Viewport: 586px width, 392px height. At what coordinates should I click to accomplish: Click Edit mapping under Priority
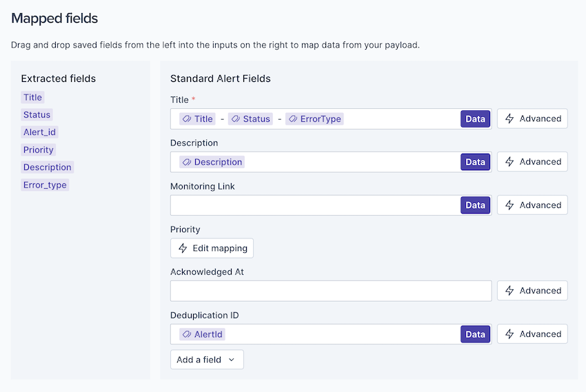coord(212,248)
